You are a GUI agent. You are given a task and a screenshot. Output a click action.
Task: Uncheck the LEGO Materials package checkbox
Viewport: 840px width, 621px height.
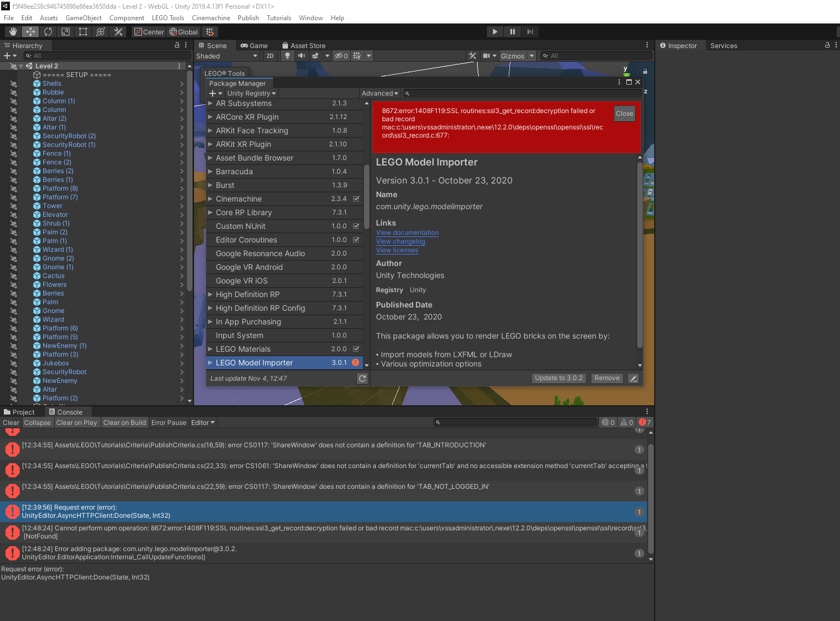click(x=356, y=348)
